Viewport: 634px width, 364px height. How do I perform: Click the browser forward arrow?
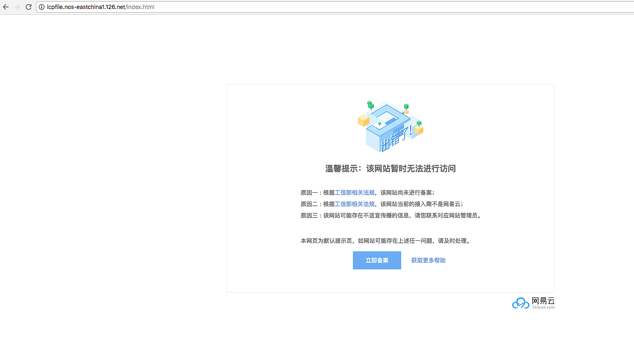pos(17,7)
